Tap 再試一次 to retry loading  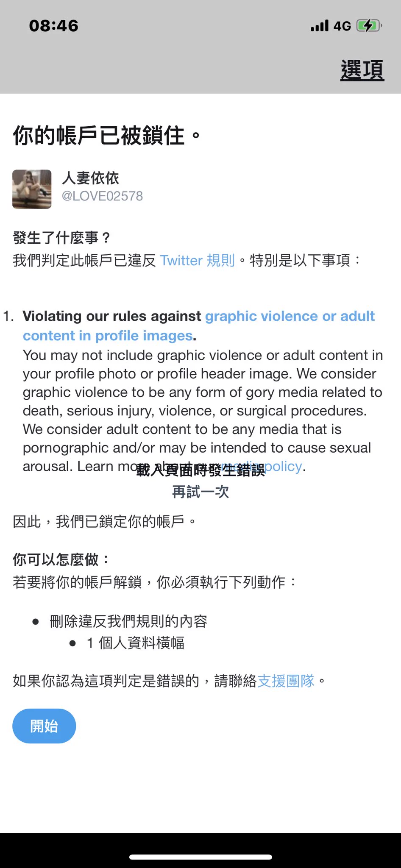[200, 492]
